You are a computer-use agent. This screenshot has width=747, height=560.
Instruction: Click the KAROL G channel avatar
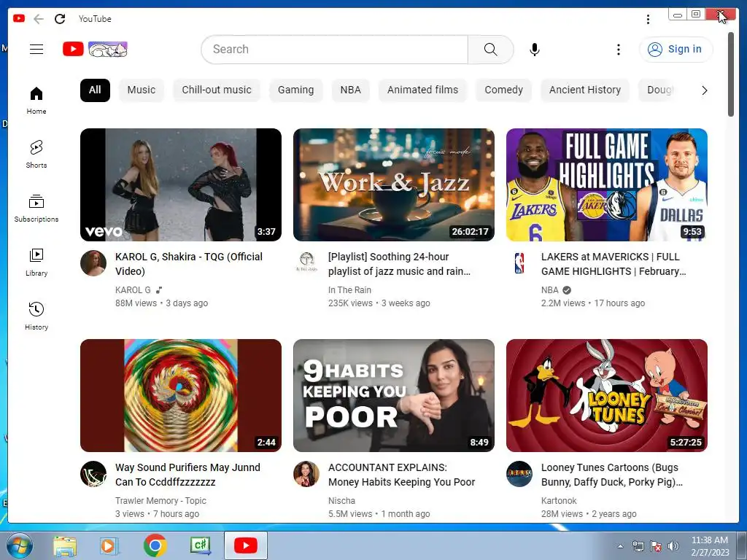93,262
